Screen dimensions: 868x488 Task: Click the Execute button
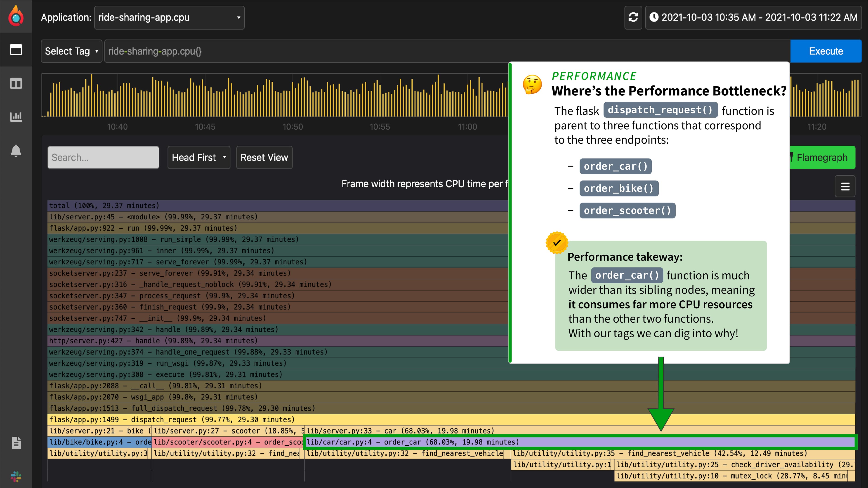pos(826,51)
